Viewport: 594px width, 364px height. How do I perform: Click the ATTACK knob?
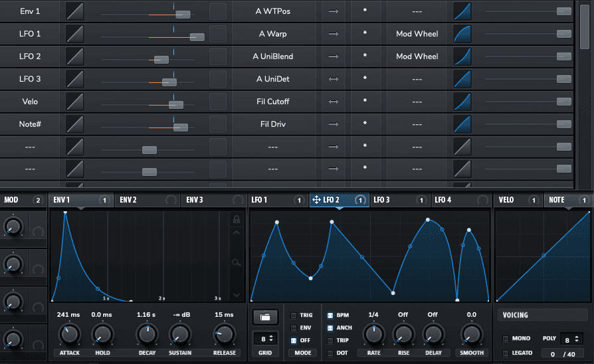pos(69,335)
